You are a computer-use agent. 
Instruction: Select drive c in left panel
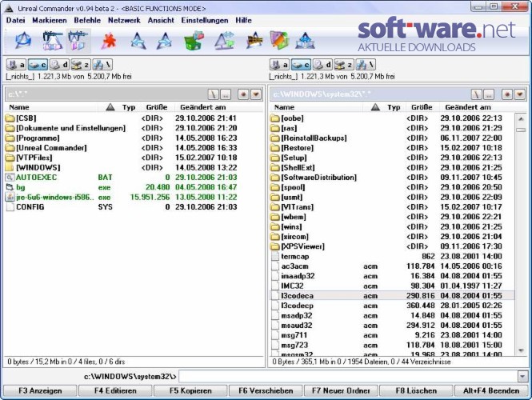(38, 65)
